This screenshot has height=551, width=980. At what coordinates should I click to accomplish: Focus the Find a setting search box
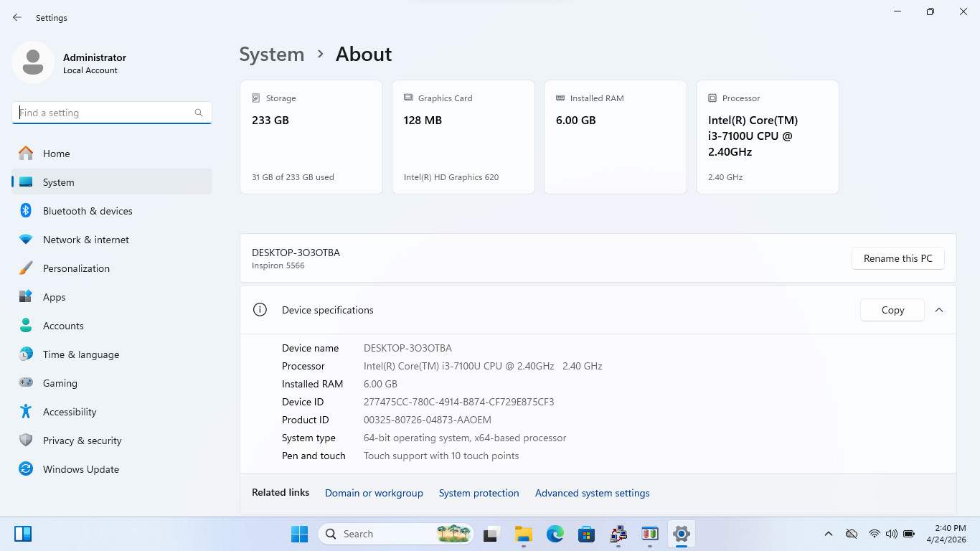point(112,113)
